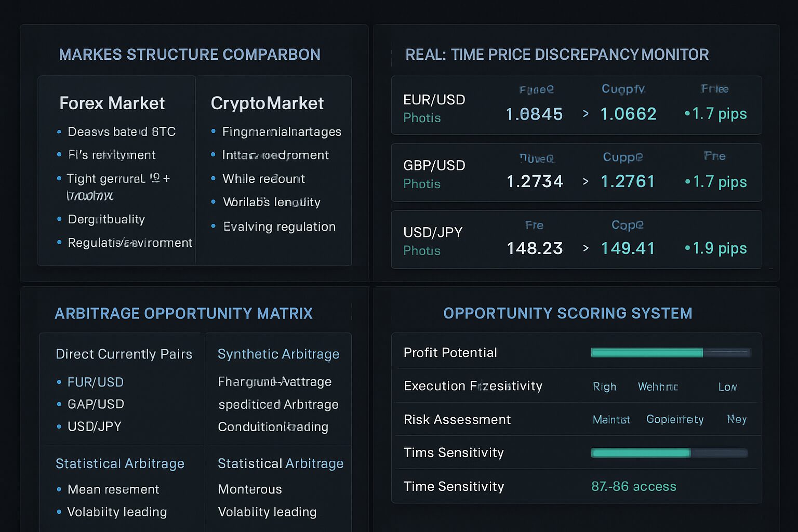Click the 1.2761 price in GBP/USD row
This screenshot has height=532, width=798.
pyautogui.click(x=628, y=181)
